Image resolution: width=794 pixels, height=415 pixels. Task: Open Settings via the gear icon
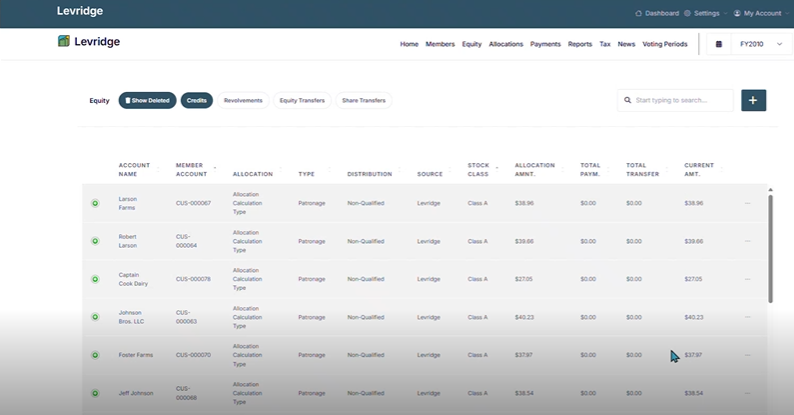687,14
